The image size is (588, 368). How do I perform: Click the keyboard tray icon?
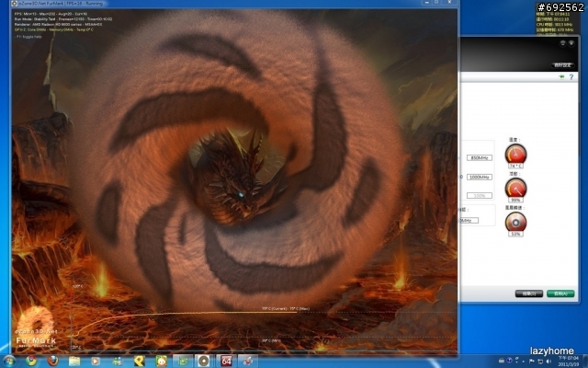point(502,361)
